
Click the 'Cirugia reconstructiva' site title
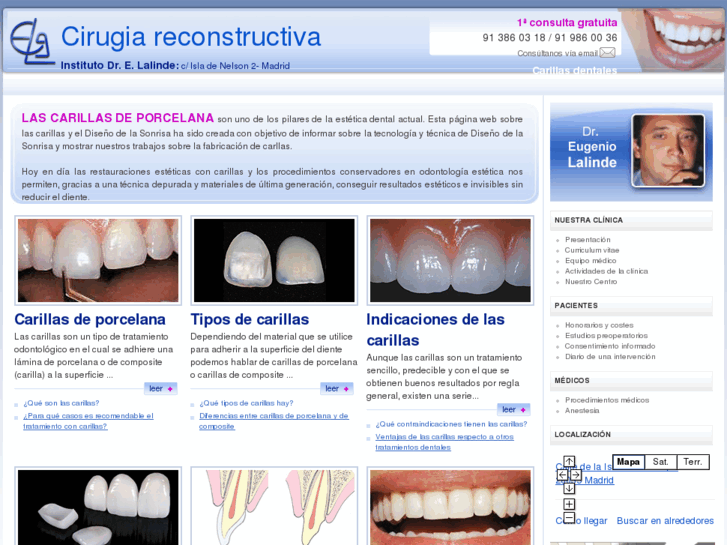191,37
